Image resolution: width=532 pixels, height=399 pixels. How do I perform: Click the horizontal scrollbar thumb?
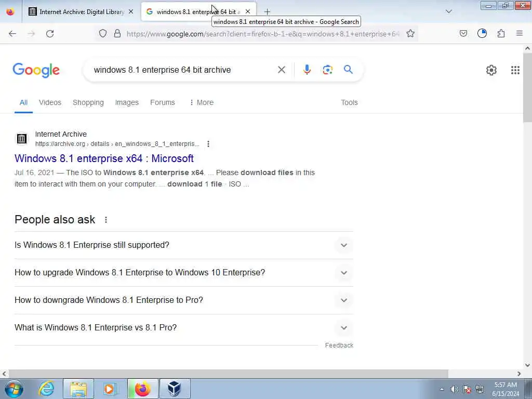point(228,374)
